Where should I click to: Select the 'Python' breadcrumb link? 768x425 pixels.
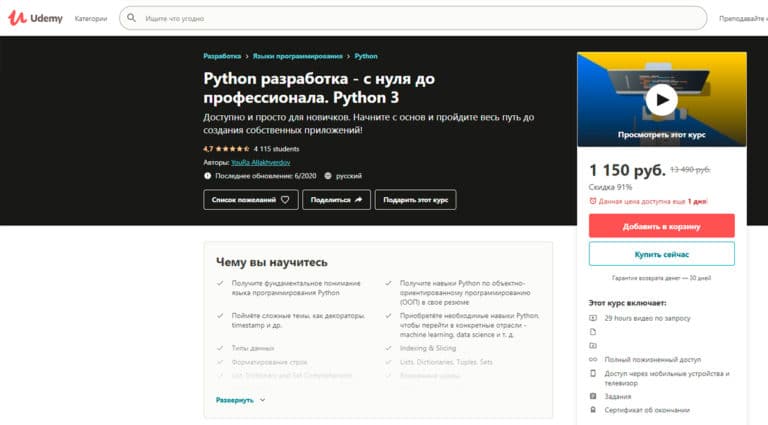366,56
